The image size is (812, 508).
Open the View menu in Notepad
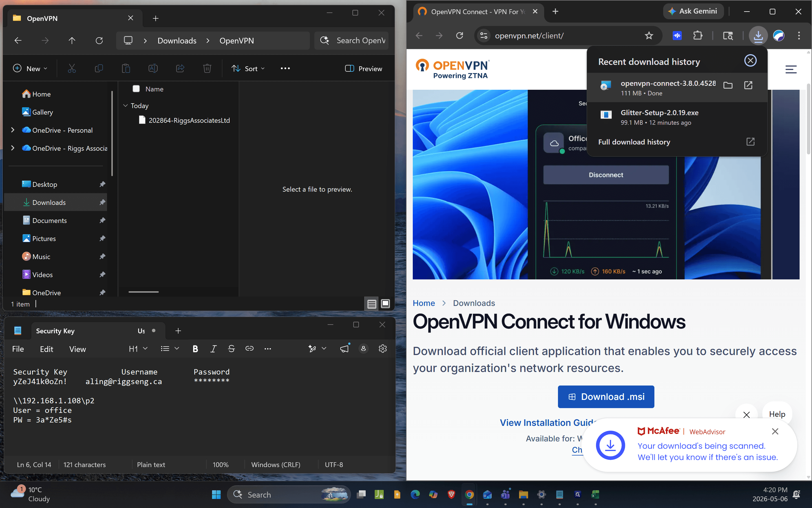pyautogui.click(x=78, y=349)
